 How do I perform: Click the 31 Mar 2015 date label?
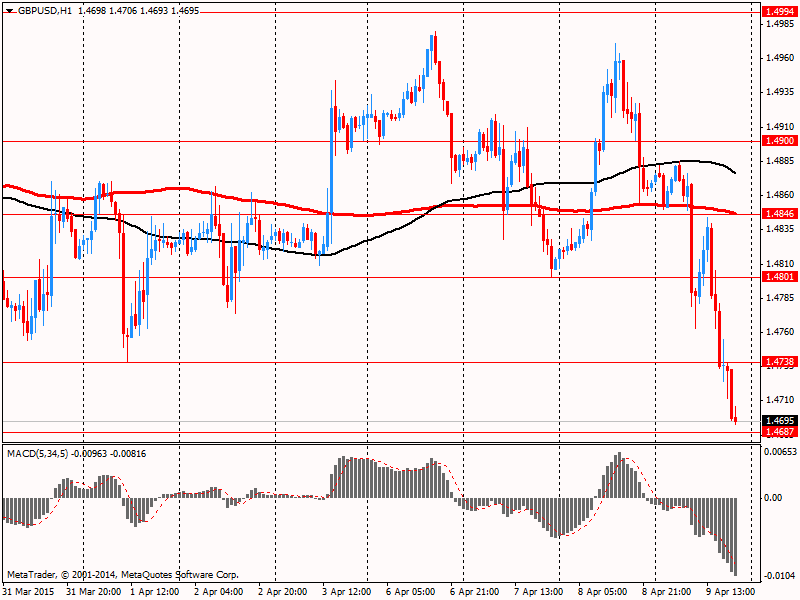(29, 592)
